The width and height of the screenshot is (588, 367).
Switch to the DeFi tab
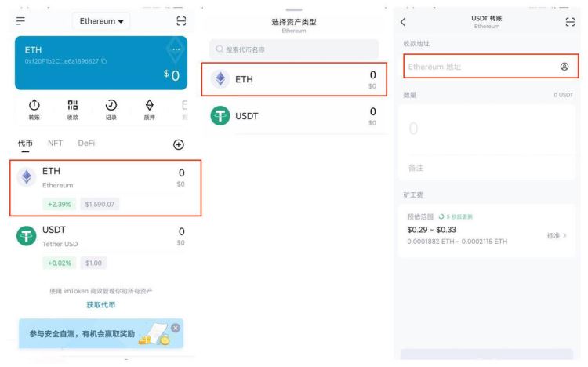tap(86, 143)
